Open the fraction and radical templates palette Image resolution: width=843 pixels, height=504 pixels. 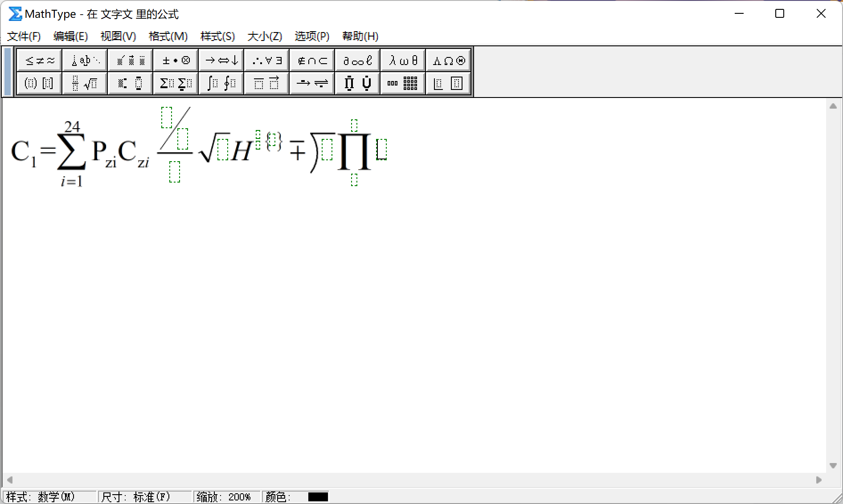[x=84, y=83]
